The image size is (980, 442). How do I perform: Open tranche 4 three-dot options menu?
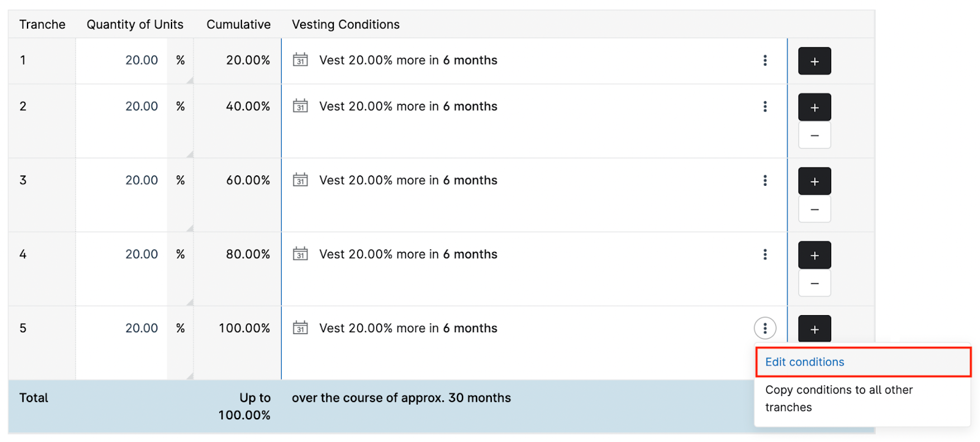point(764,254)
